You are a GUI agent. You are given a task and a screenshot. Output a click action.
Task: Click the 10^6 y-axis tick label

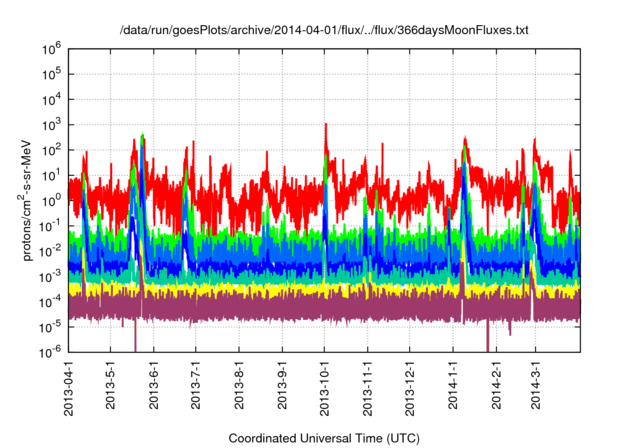click(51, 49)
